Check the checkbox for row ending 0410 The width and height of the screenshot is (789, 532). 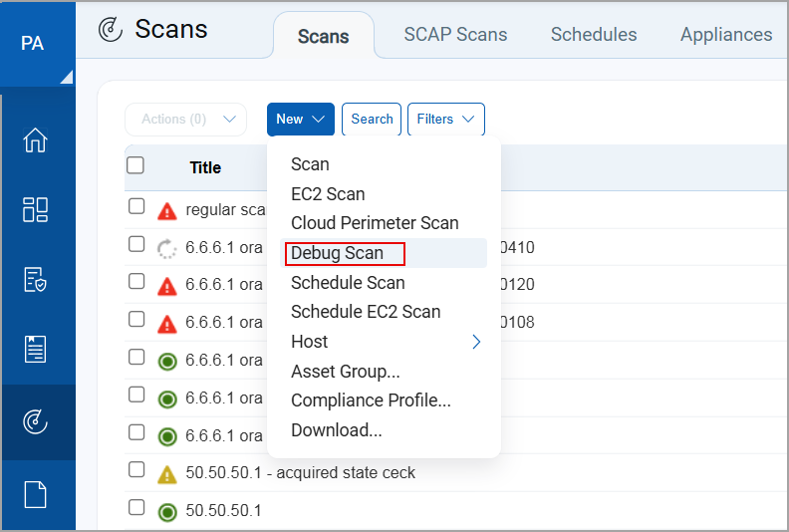coord(136,244)
